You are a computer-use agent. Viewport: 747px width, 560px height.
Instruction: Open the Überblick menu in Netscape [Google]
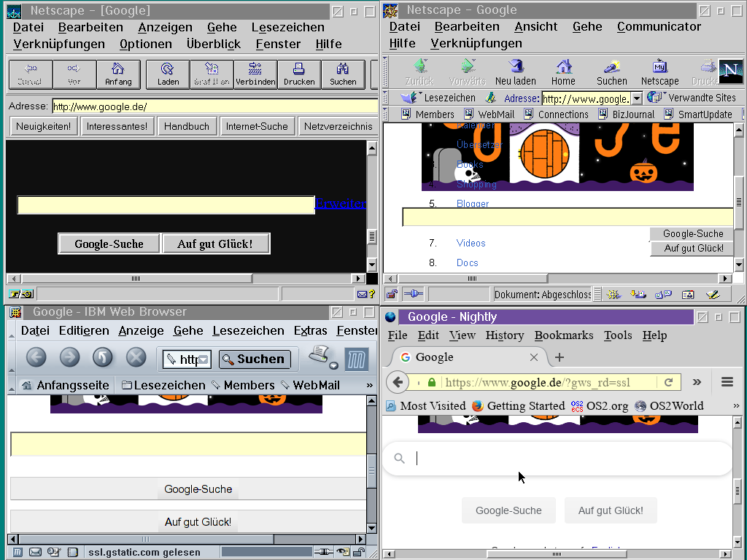point(214,44)
